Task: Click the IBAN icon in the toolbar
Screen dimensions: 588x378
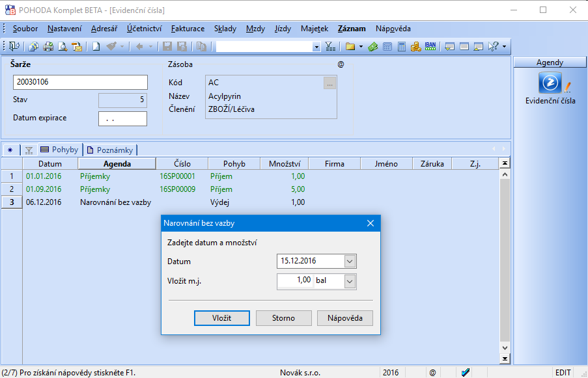Action: pos(430,46)
